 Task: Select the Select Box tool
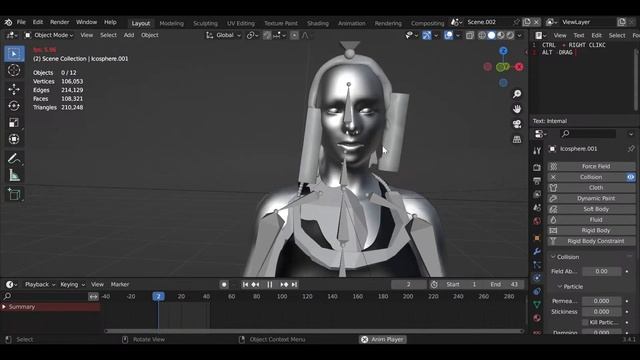(14, 54)
